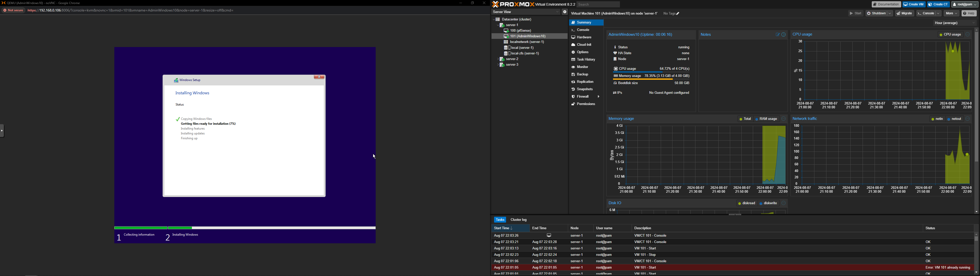Toggle the Total memory legend series
The image size is (980, 276).
[745, 119]
